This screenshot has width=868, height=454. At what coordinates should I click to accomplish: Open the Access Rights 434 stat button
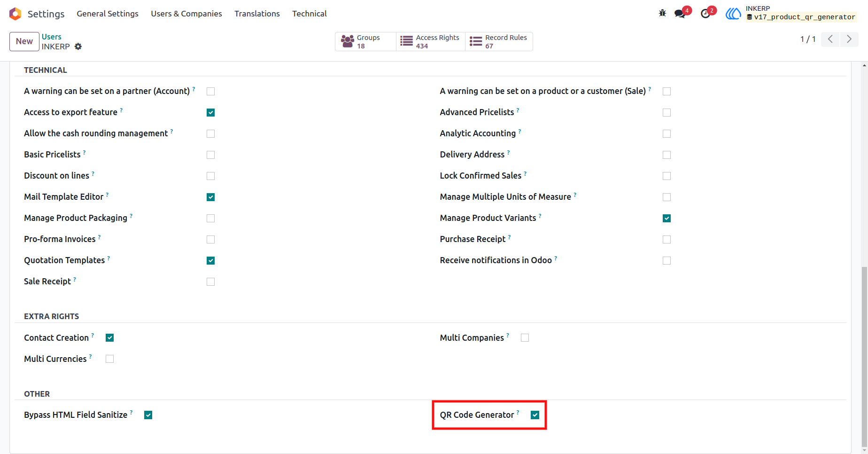(x=431, y=41)
